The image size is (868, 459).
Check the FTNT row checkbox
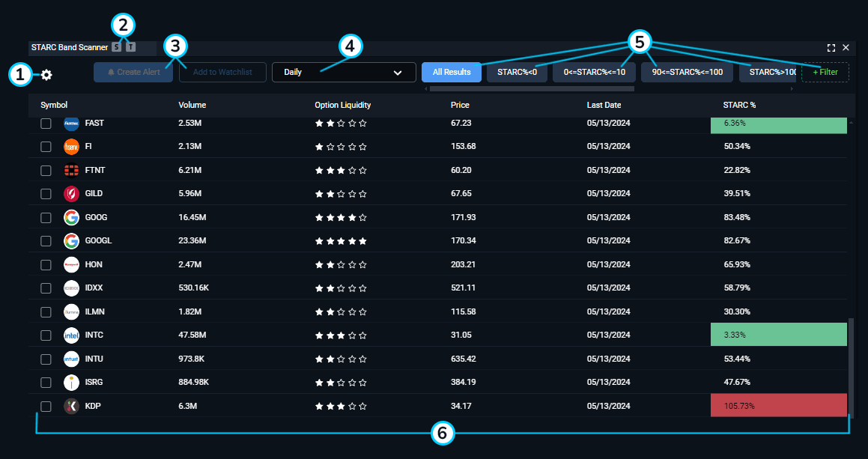coord(46,171)
